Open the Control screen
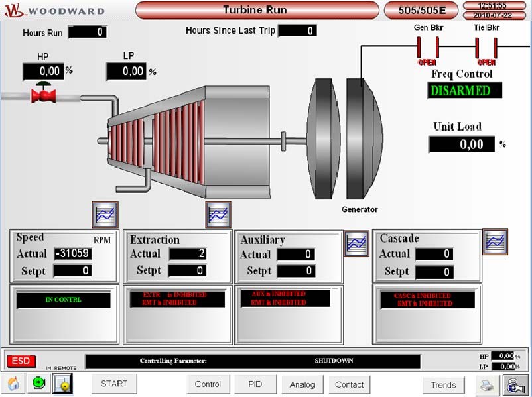The height and width of the screenshot is (397, 532). [208, 384]
